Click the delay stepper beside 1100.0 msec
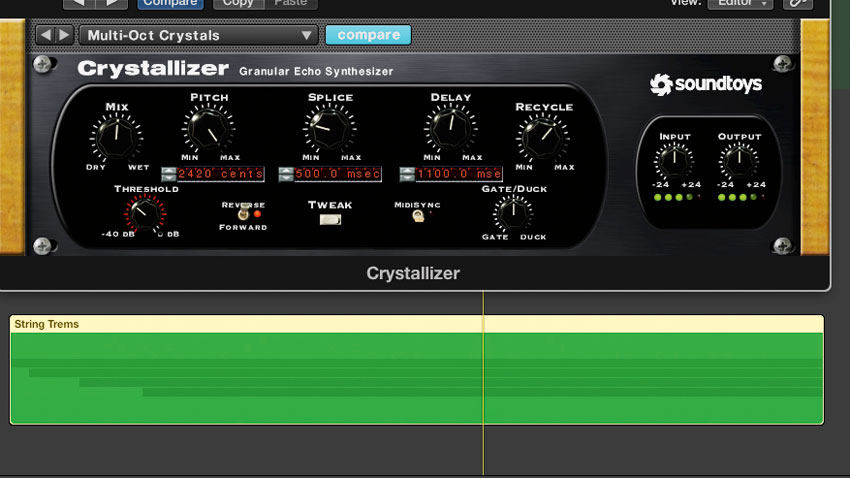This screenshot has width=850, height=478. [x=407, y=174]
